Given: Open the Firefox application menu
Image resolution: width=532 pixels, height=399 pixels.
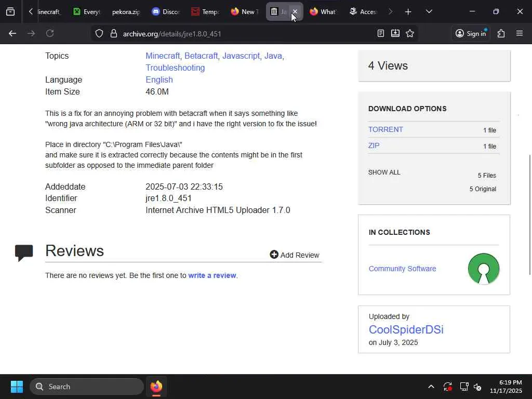Looking at the screenshot, I should pos(520,33).
